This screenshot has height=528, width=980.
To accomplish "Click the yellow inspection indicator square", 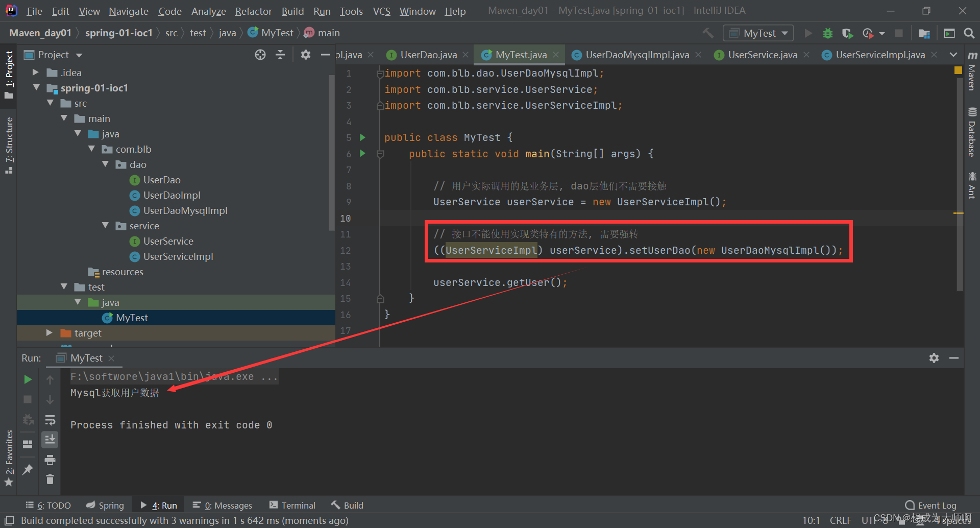I will click(x=958, y=70).
